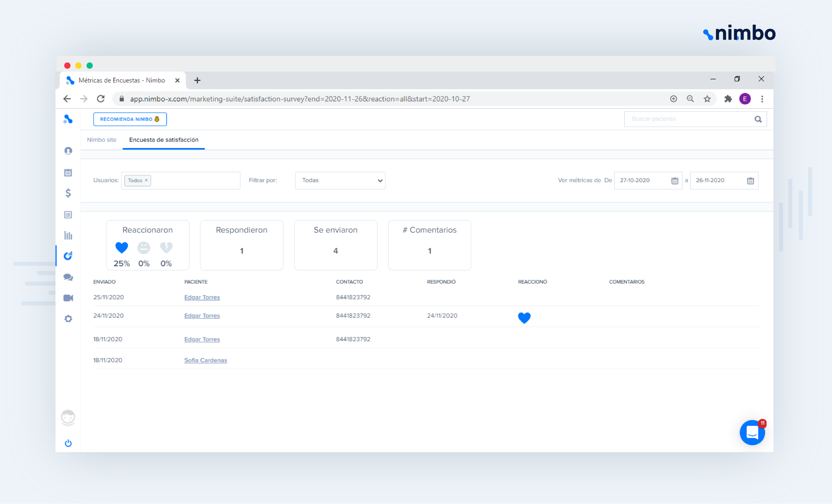This screenshot has width=832, height=504.
Task: Open the chat bubbles sidebar icon
Action: click(x=68, y=277)
